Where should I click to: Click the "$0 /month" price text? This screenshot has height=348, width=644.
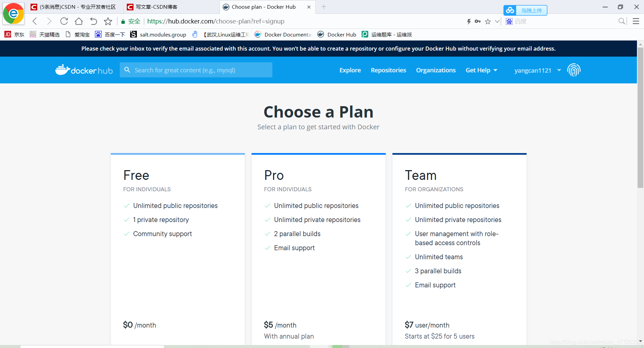click(x=140, y=325)
